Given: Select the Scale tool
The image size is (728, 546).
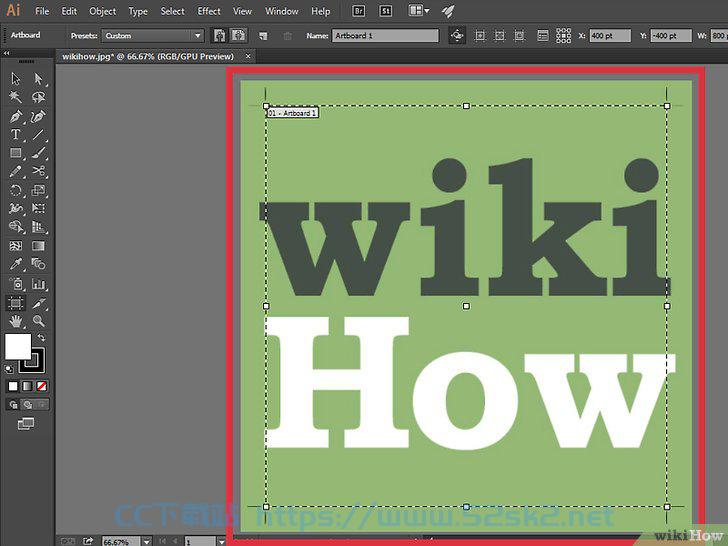Looking at the screenshot, I should pos(38,190).
